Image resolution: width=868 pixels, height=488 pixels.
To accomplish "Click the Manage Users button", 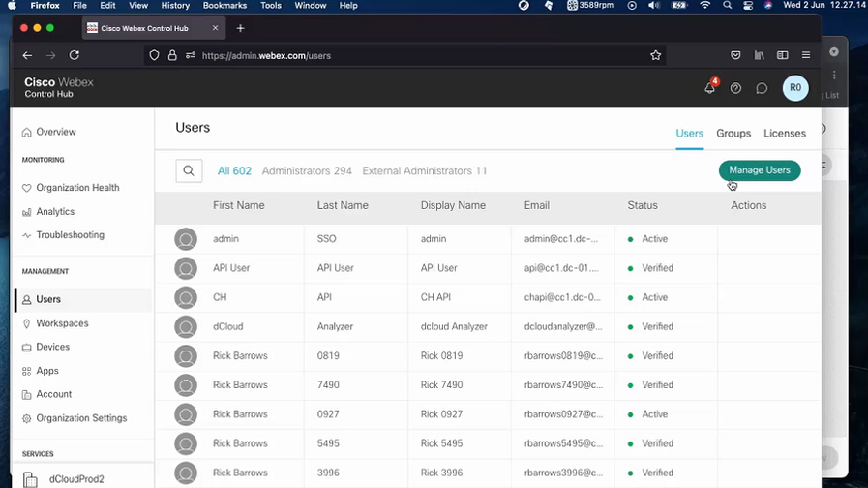I will click(x=759, y=170).
